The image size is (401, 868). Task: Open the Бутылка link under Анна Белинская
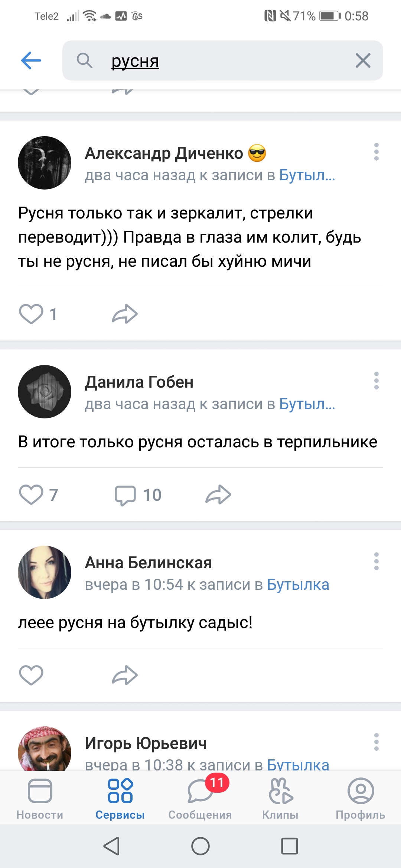coord(298,585)
